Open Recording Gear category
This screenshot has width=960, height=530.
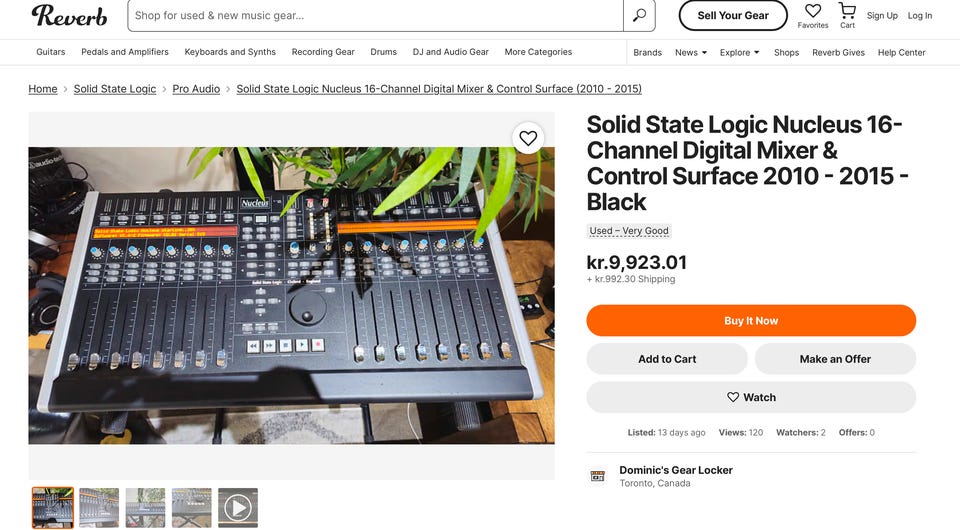[x=323, y=52]
